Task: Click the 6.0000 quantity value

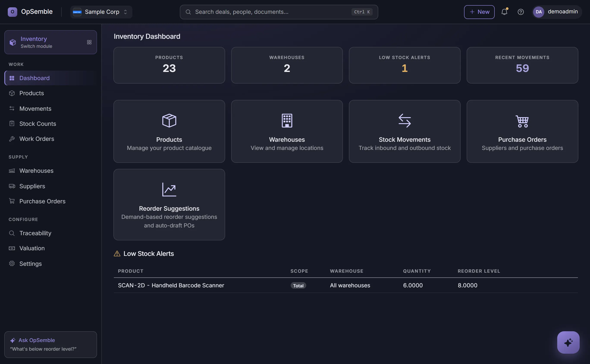Action: 413,285
